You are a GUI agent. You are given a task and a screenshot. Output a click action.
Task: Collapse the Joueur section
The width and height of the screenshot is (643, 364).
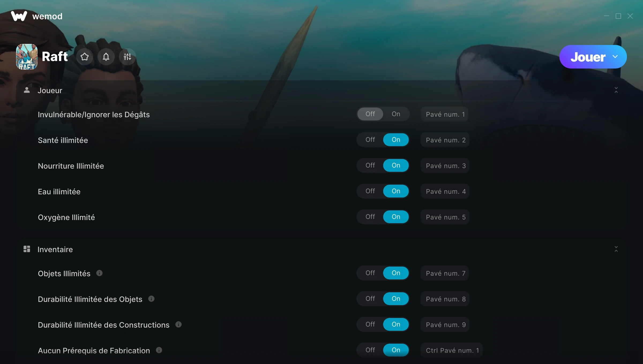pyautogui.click(x=616, y=90)
